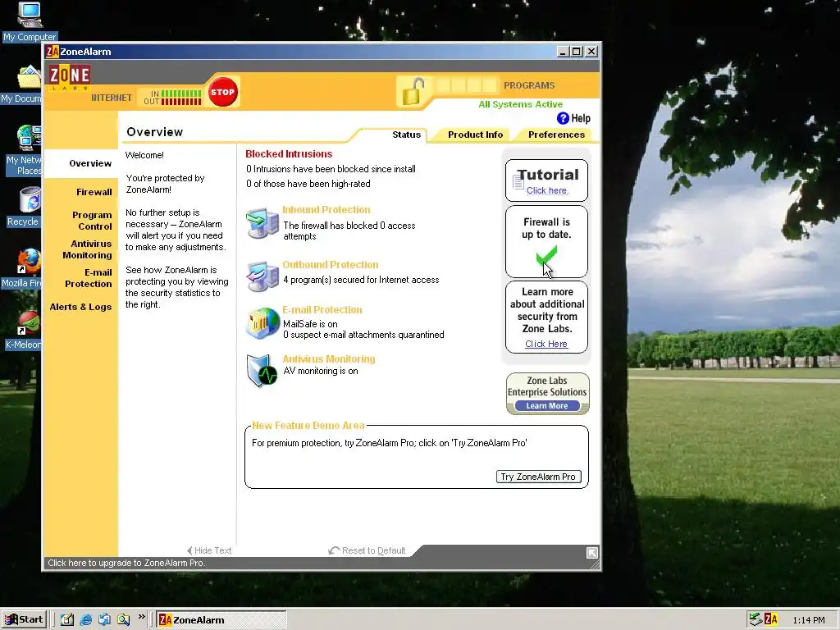The height and width of the screenshot is (630, 840).
Task: Click the red STOP button
Action: (x=222, y=92)
